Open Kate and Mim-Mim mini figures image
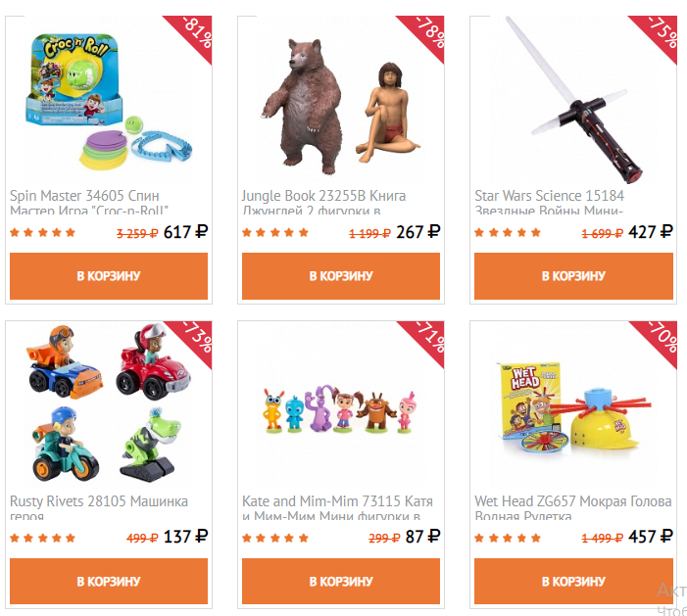The image size is (687, 616). tap(341, 409)
